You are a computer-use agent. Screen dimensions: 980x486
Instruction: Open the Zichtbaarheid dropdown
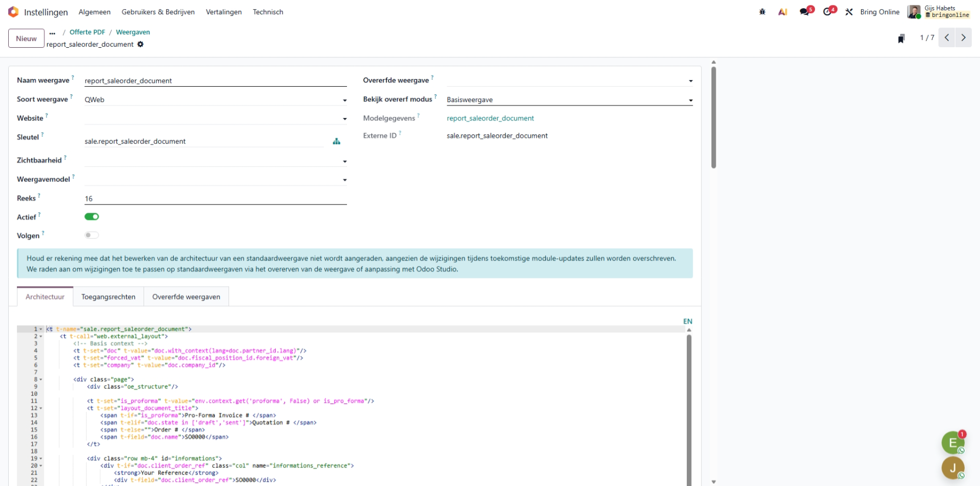tap(215, 161)
